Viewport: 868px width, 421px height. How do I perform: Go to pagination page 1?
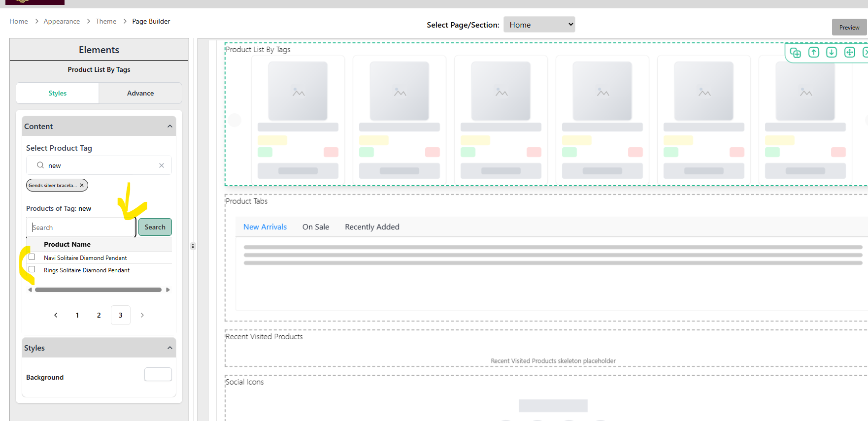[77, 315]
